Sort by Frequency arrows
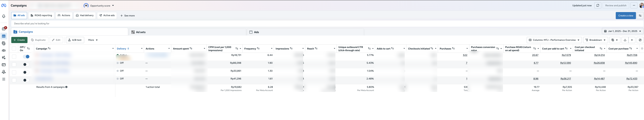Image resolution: width=644 pixels, height=120 pixels. [x=258, y=49]
